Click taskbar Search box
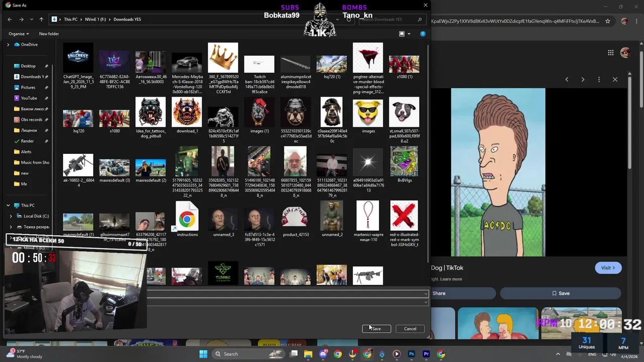This screenshot has height=362, width=644. tap(249, 354)
